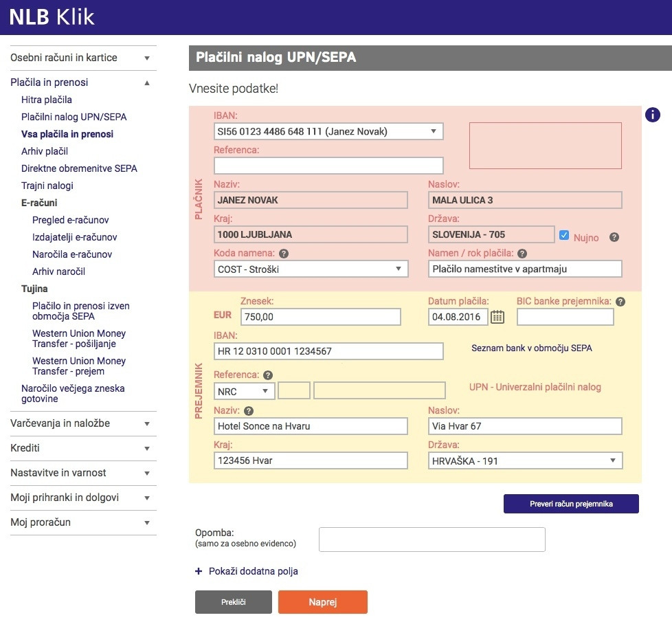Open Western Union Money Transfer - prejem

79,366
